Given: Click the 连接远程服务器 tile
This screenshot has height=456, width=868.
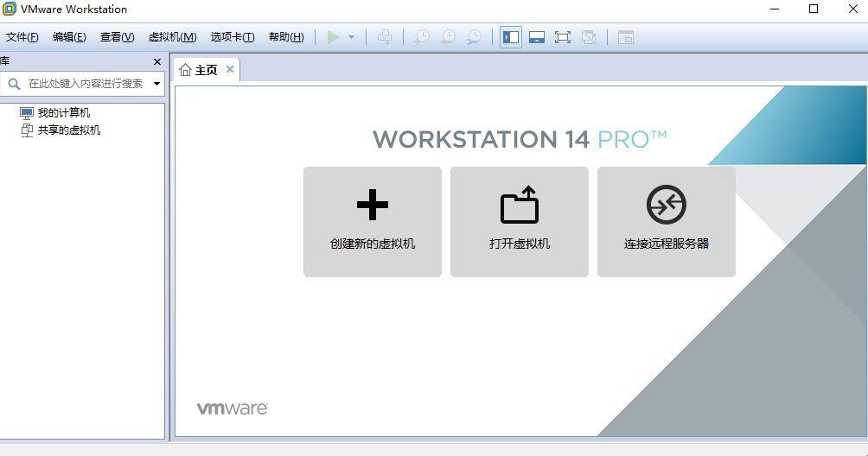Looking at the screenshot, I should 667,222.
